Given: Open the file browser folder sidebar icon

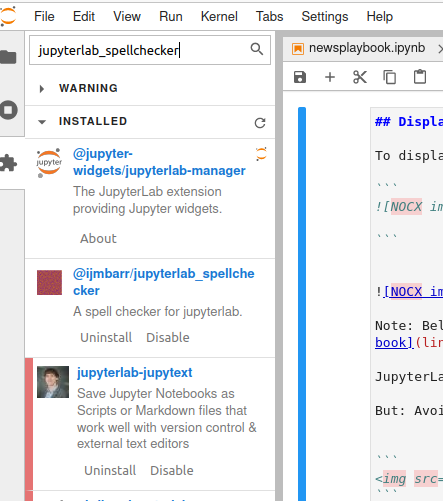Looking at the screenshot, I should pos(8,57).
